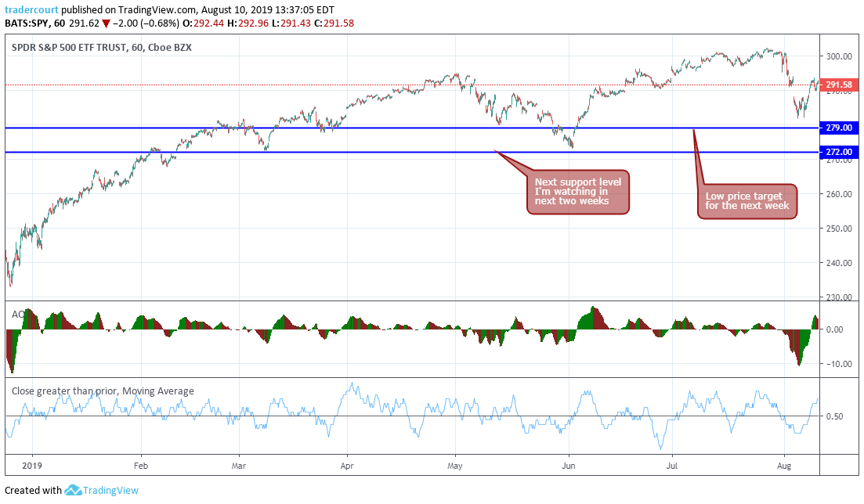Select the BATS:SPY, 60 symbol text
Viewport: 864px width, 504px height.
(34, 23)
